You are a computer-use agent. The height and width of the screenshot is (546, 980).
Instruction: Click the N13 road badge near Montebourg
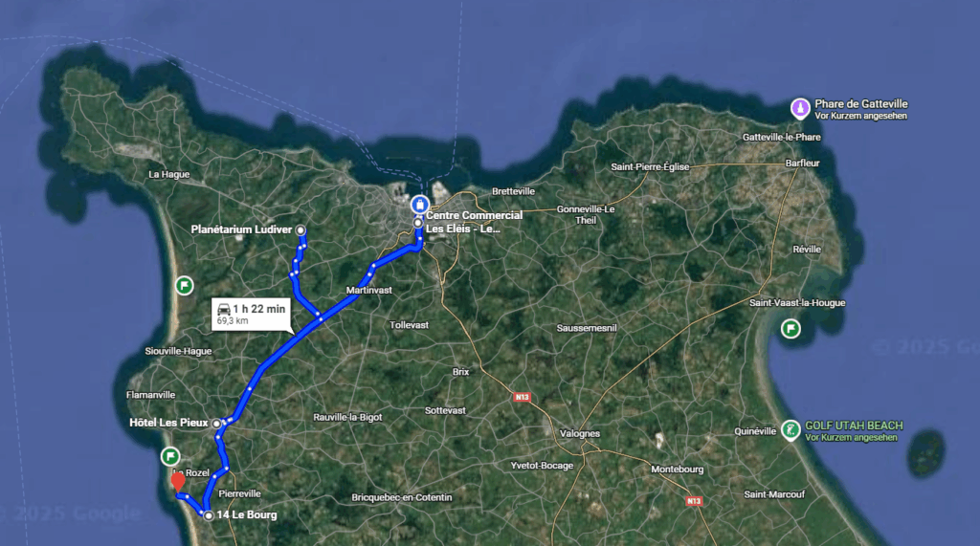point(694,501)
